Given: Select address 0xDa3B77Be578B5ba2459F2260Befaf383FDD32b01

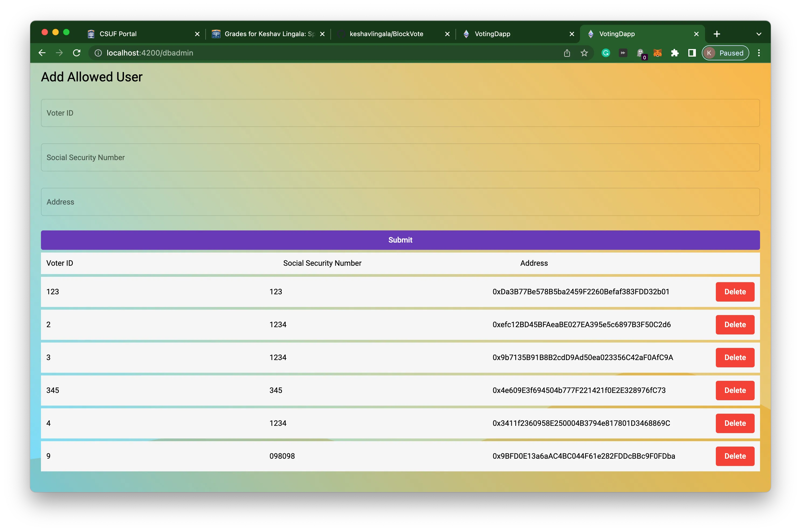Looking at the screenshot, I should click(x=581, y=292).
